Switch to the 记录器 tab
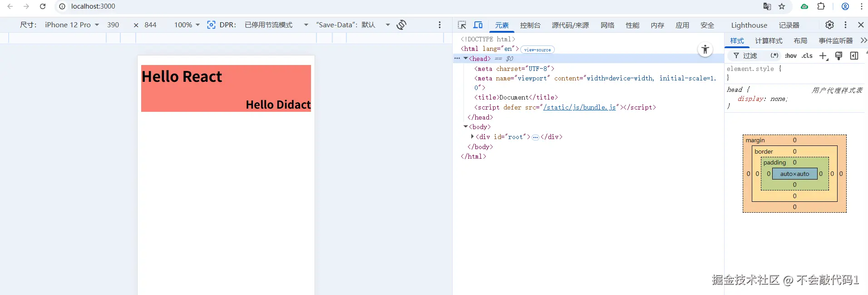This screenshot has width=868, height=295. coord(789,25)
